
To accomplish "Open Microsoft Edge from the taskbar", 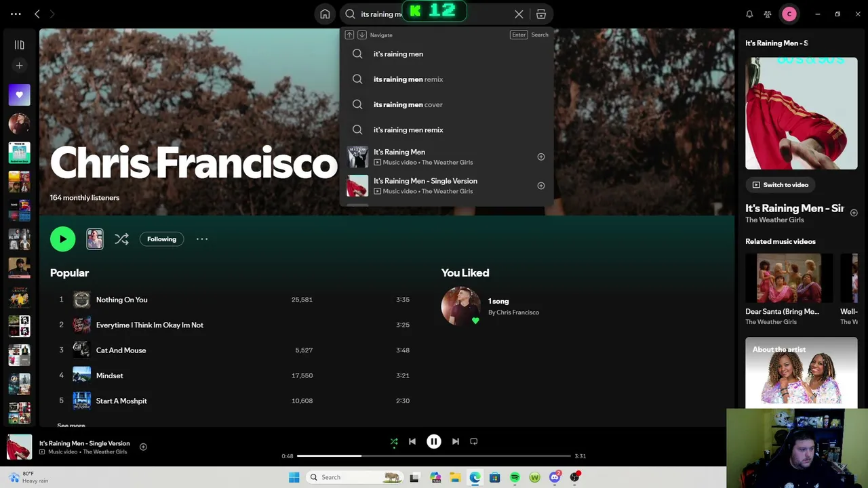I will click(475, 477).
